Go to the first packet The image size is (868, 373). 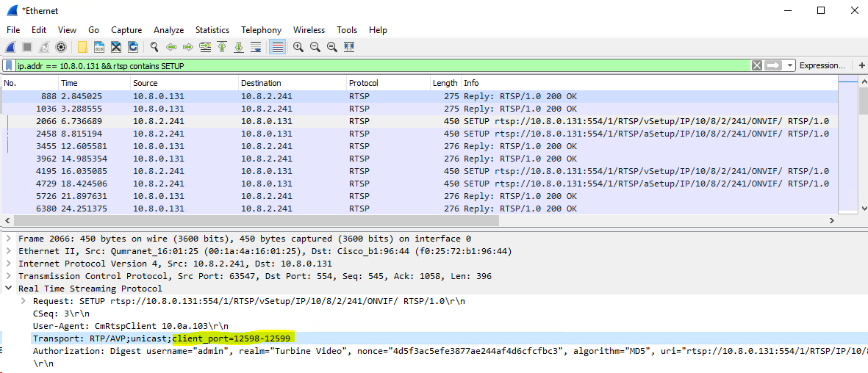(x=222, y=47)
